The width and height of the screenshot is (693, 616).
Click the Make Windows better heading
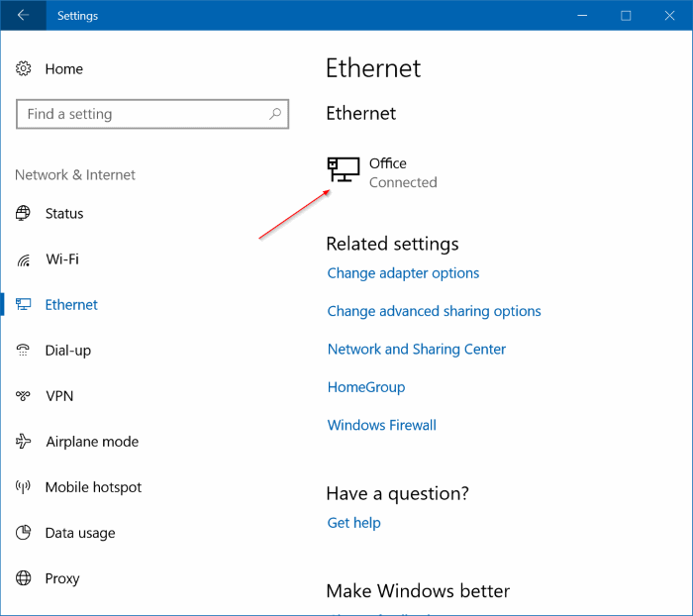(418, 591)
